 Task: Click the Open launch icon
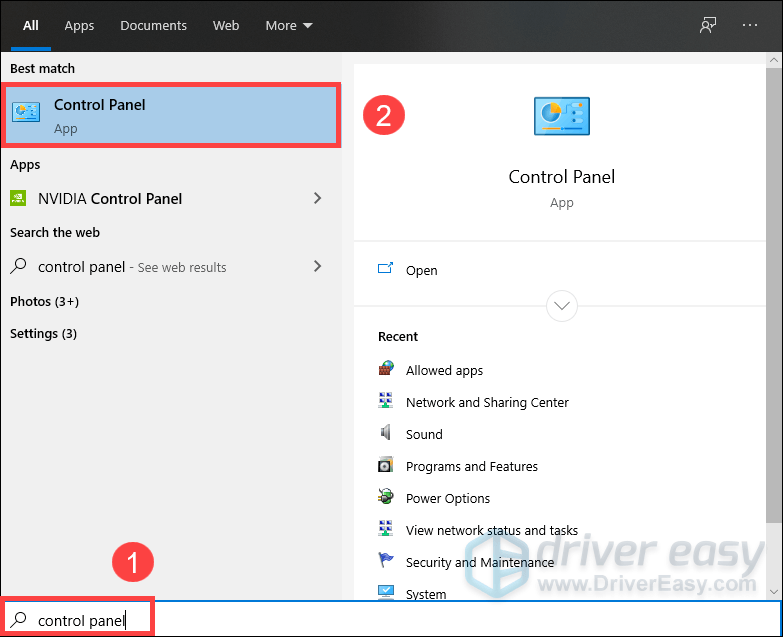[385, 269]
